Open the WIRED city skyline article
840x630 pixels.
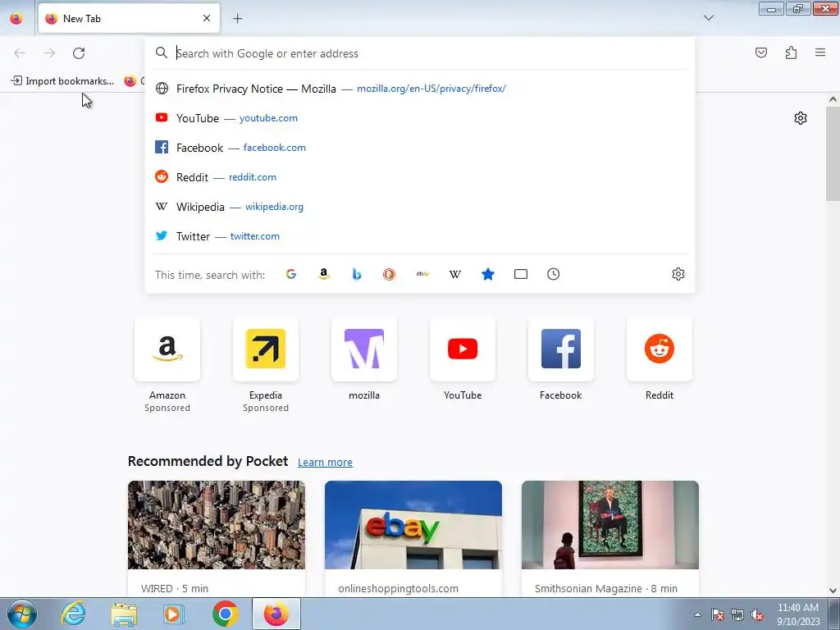click(217, 538)
